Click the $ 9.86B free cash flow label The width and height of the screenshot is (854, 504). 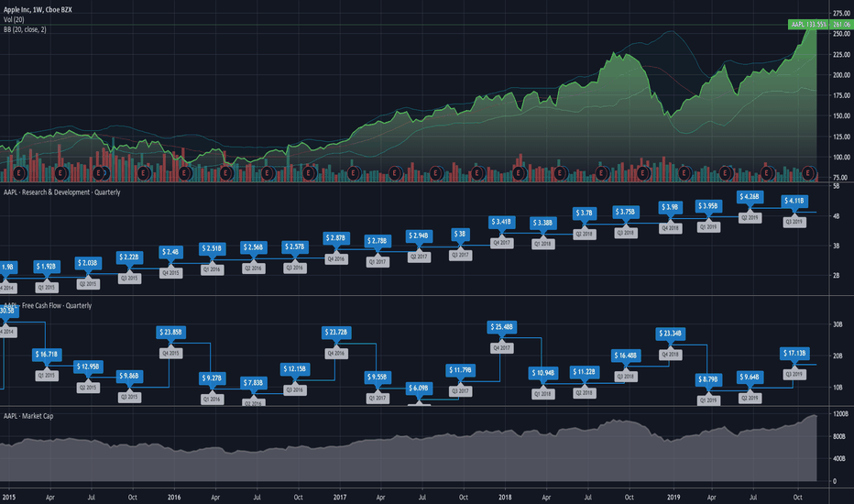[x=129, y=376]
